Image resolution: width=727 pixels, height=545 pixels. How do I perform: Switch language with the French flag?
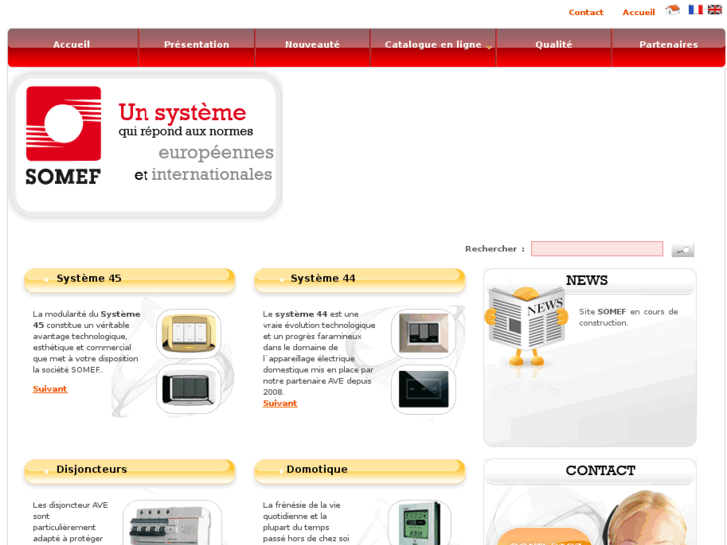coord(695,10)
